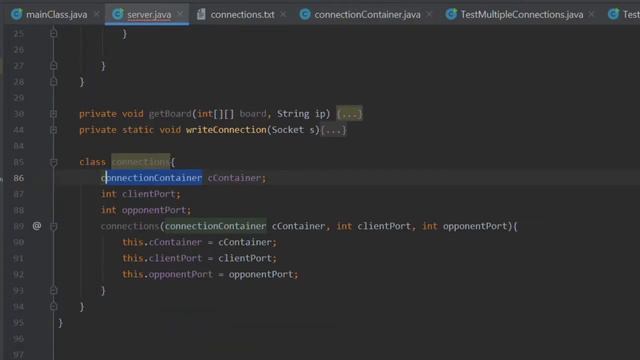Click the highlighted connections class name
The width and height of the screenshot is (640, 360).
(141, 162)
